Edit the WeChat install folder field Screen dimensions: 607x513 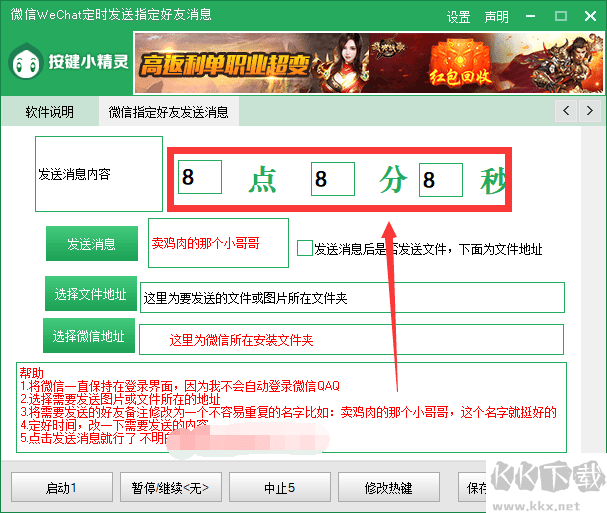[352, 340]
